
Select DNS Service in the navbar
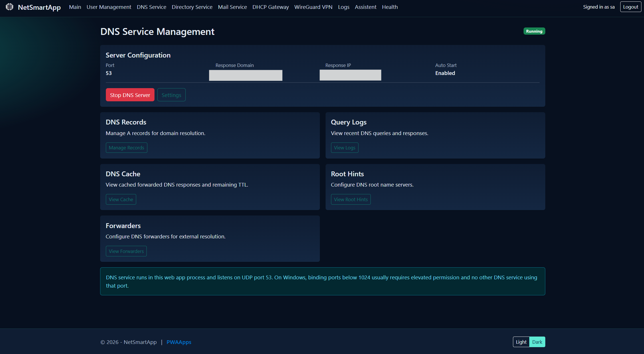(x=151, y=7)
